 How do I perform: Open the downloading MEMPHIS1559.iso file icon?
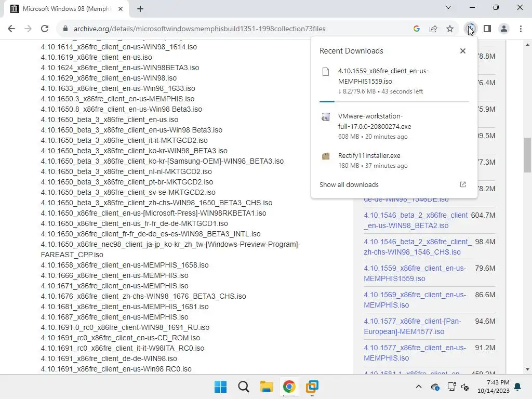326,72
